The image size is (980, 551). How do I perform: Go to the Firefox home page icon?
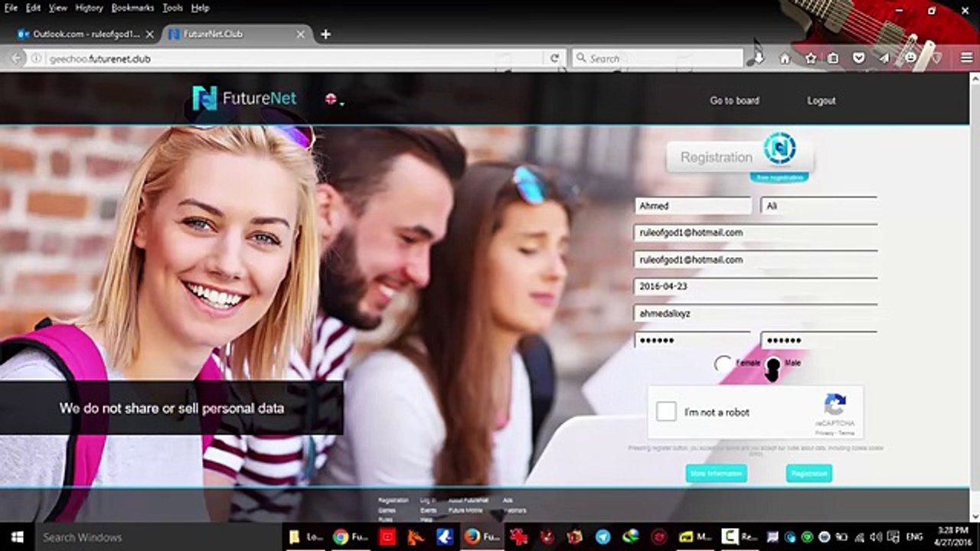point(785,58)
